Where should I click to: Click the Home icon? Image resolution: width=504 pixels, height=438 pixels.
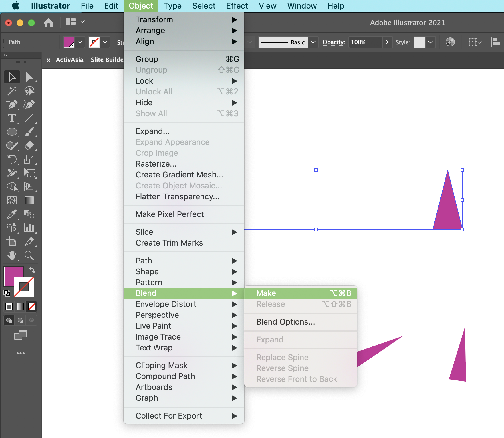(x=49, y=22)
